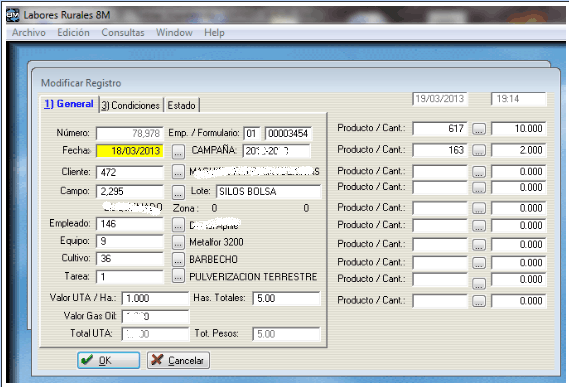The height and width of the screenshot is (387, 569).
Task: Click the Tarea field with 1
Action: pyautogui.click(x=130, y=277)
